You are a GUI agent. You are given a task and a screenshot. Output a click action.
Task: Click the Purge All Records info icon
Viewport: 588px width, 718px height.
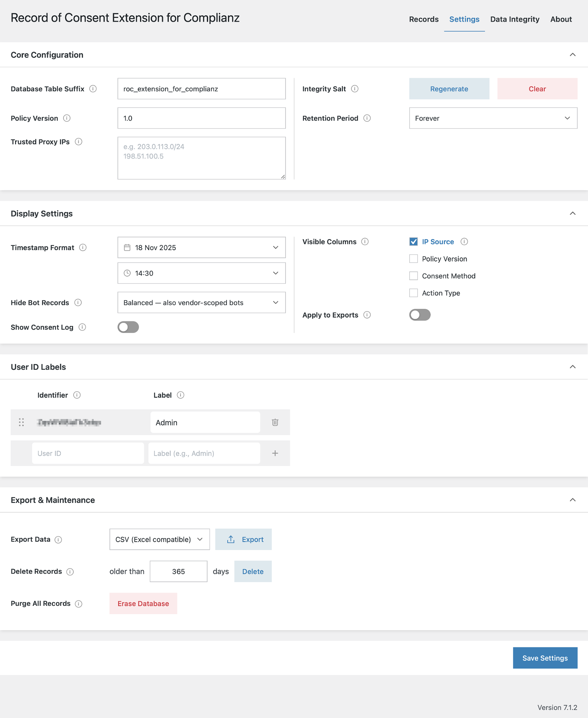79,604
